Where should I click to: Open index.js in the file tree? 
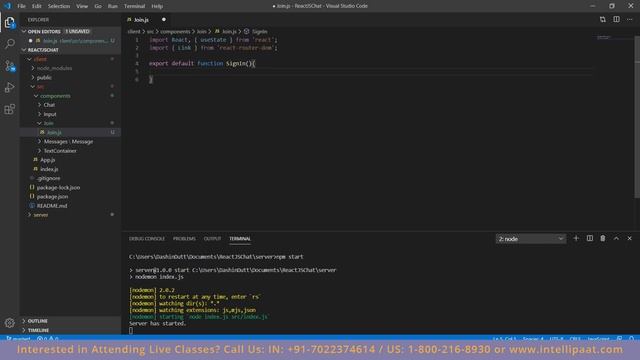tap(49, 169)
